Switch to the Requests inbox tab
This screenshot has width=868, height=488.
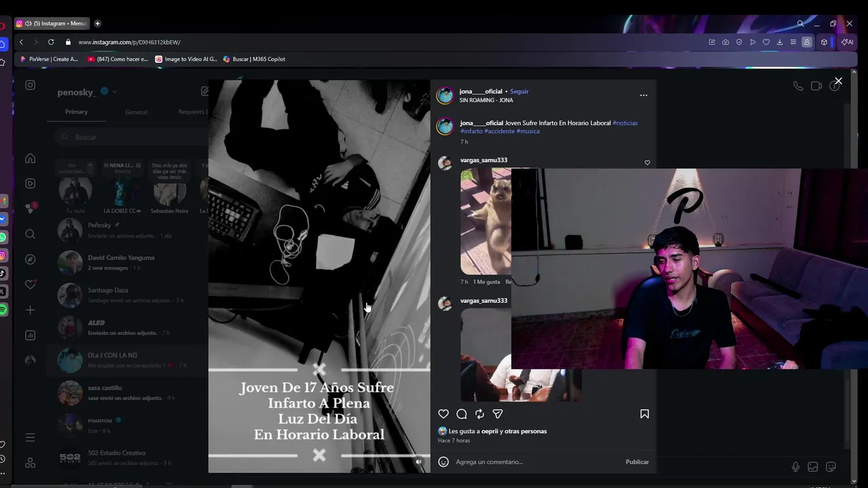click(x=192, y=112)
